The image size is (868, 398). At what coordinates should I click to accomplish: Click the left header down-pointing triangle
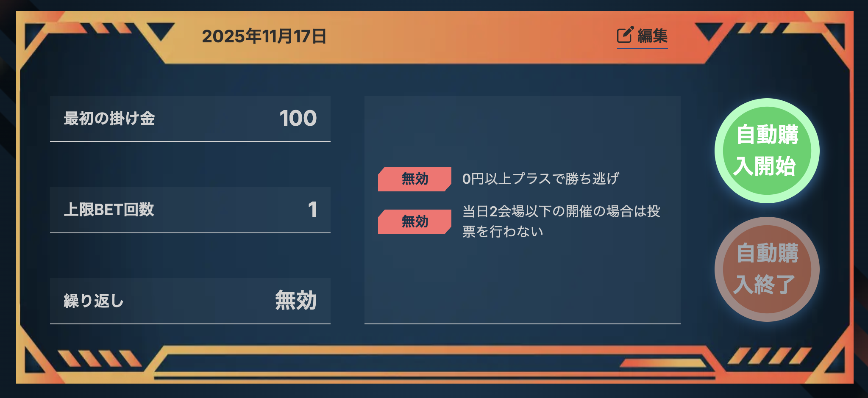coord(161,31)
